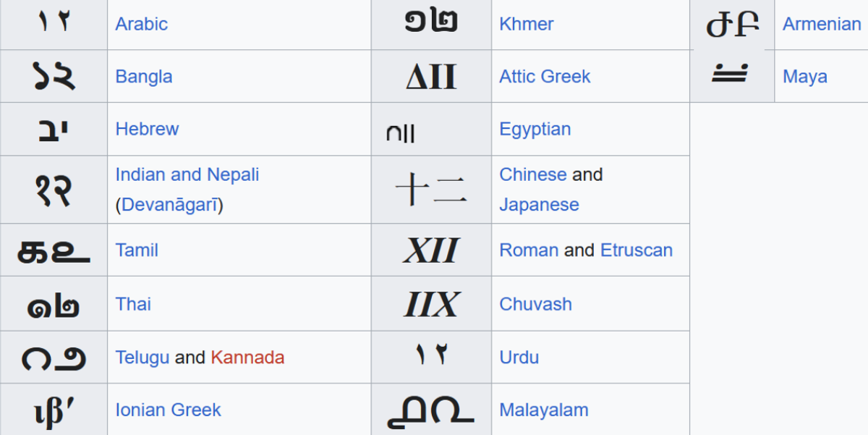Open the Thai link
Screen dimensions: 868x435
click(x=133, y=304)
